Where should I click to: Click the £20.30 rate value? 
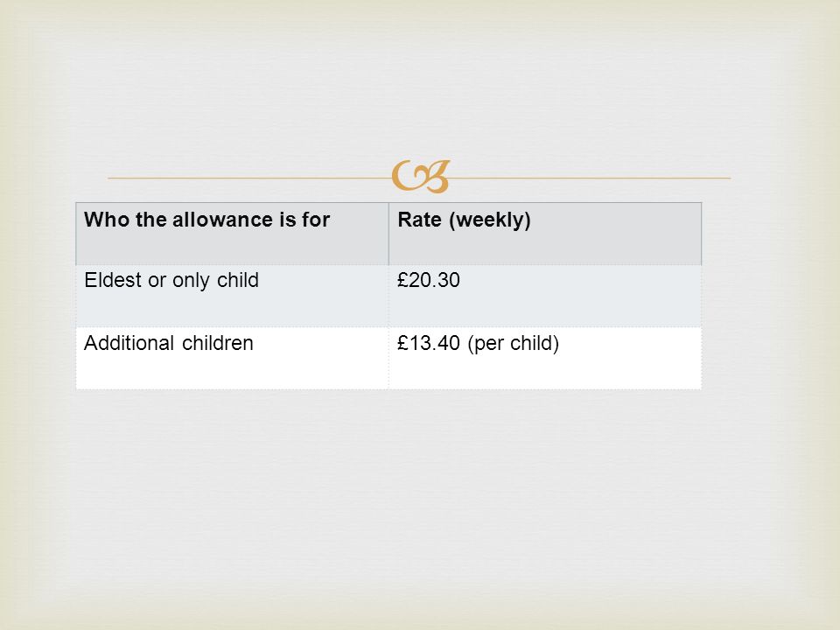pos(429,280)
